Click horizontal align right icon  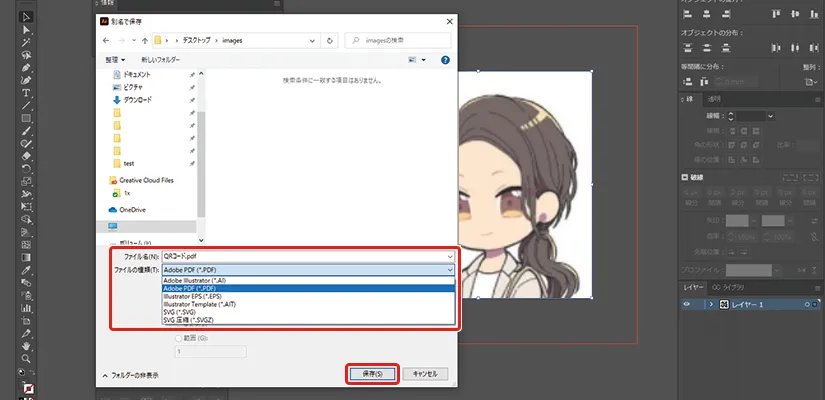coord(726,14)
